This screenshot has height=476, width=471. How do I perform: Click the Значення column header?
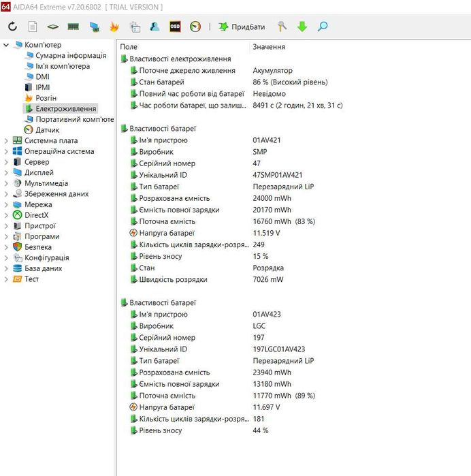269,47
